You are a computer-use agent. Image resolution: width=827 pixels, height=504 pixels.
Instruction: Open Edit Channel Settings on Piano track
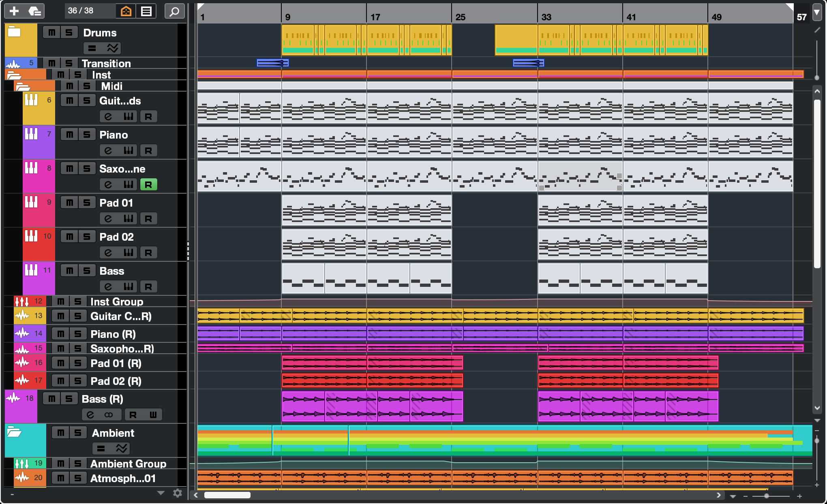[x=108, y=151]
